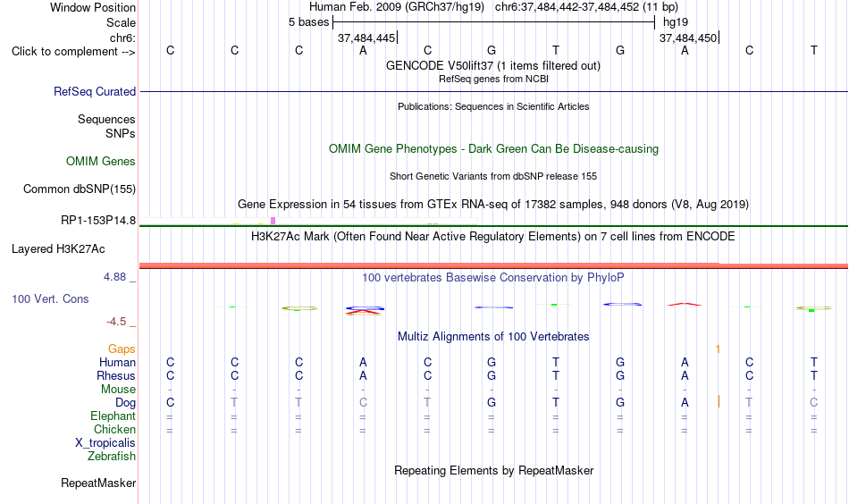Open 'Multiz Alignments of 100 Vertebrates' title

click(493, 336)
